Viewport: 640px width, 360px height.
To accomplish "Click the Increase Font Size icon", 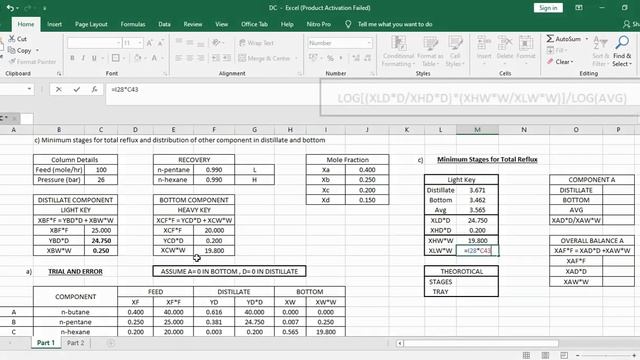I will tap(149, 43).
